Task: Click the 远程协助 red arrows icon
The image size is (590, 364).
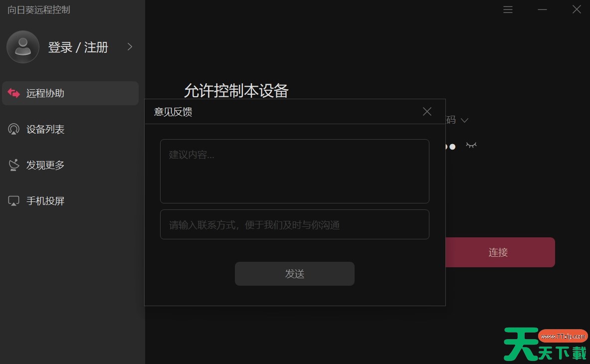Action: [x=14, y=93]
